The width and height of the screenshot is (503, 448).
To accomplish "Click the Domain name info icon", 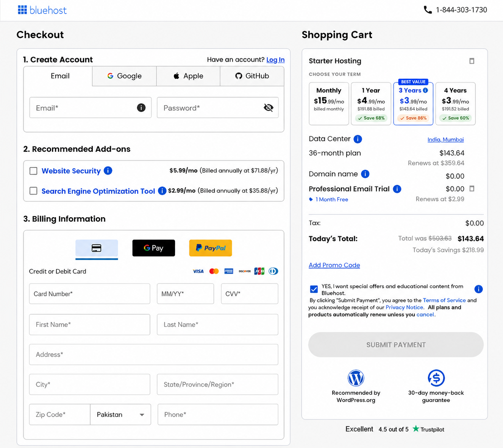I will tap(365, 174).
